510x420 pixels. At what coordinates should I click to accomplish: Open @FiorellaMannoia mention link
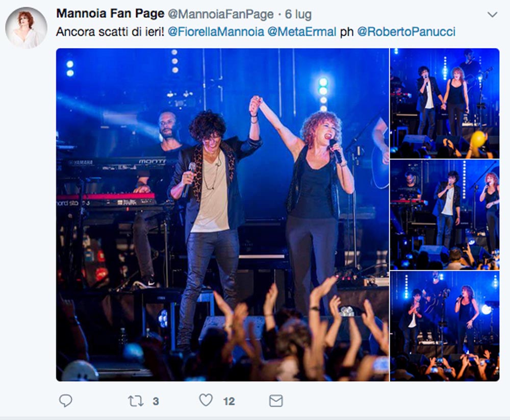(216, 32)
